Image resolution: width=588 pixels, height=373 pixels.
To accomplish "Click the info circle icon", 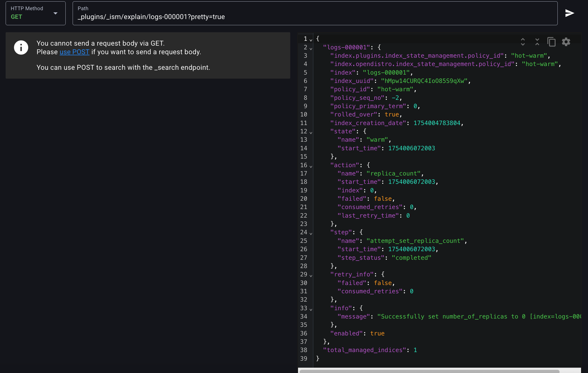I will point(21,48).
